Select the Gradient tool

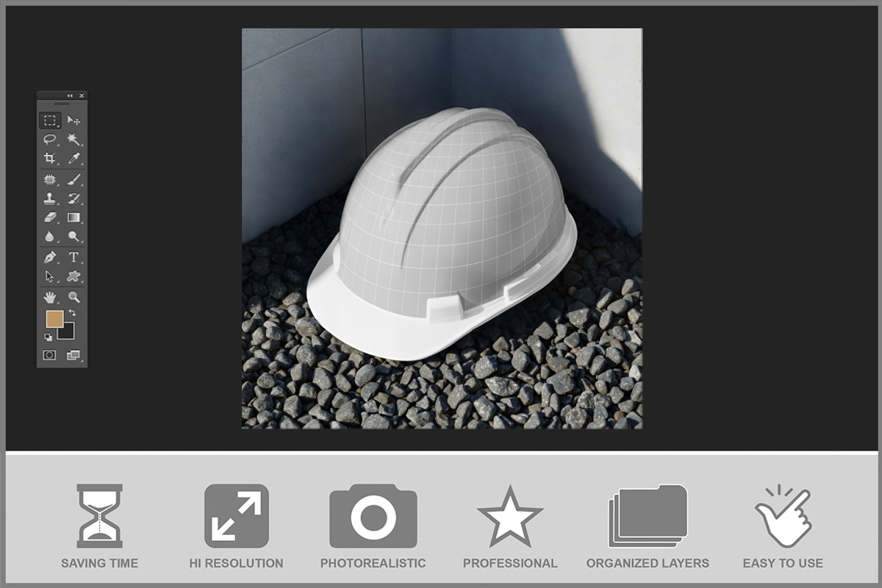pos(76,217)
